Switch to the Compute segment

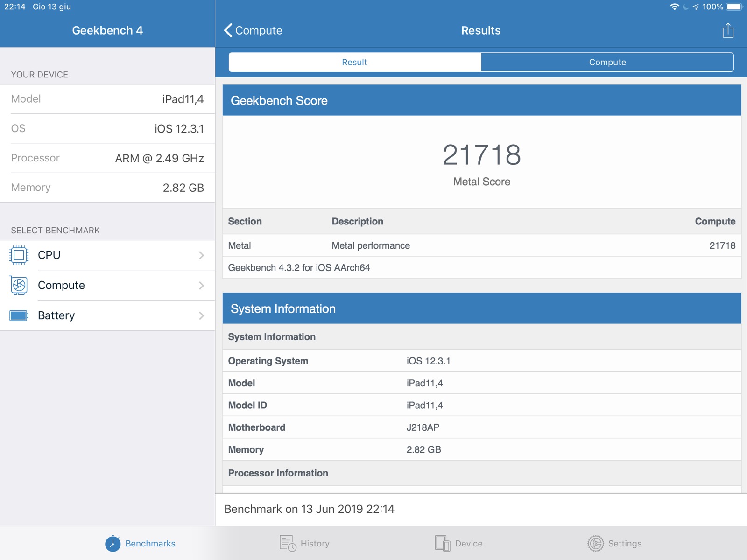[607, 62]
